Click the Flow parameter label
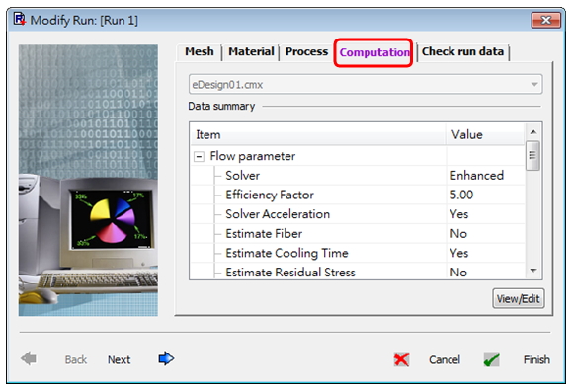The image size is (573, 392). pyautogui.click(x=253, y=156)
